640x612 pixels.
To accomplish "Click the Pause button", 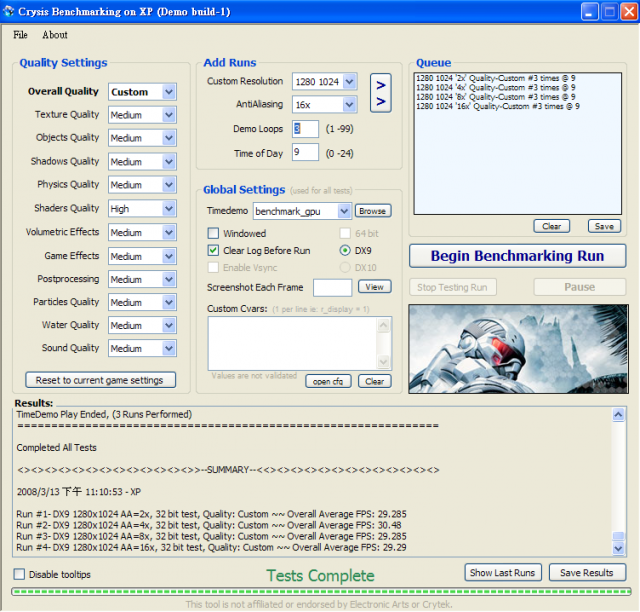I will pos(580,287).
